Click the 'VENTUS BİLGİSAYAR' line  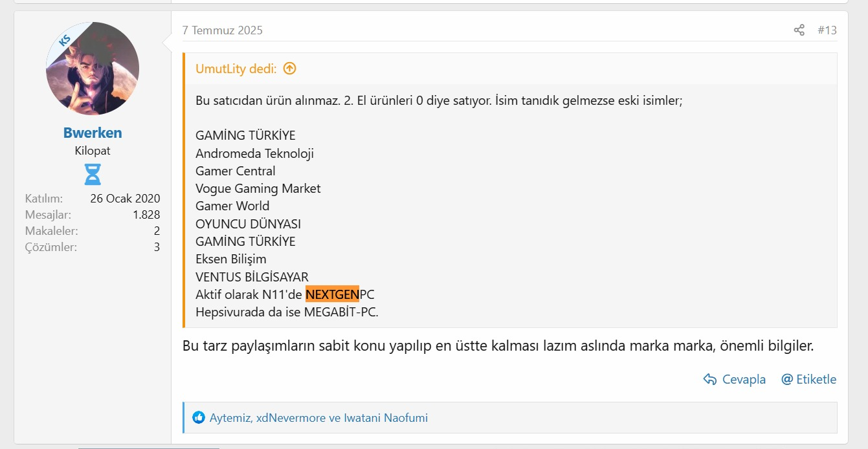point(252,277)
